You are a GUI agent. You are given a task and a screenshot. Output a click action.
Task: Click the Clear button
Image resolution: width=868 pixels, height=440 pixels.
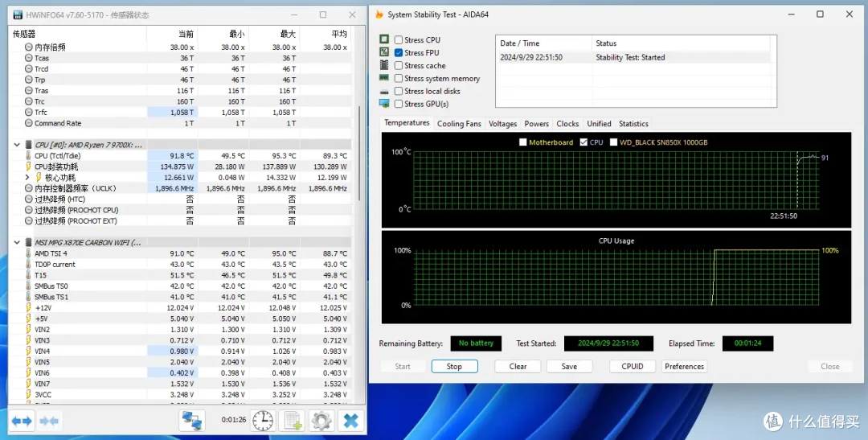coord(518,366)
